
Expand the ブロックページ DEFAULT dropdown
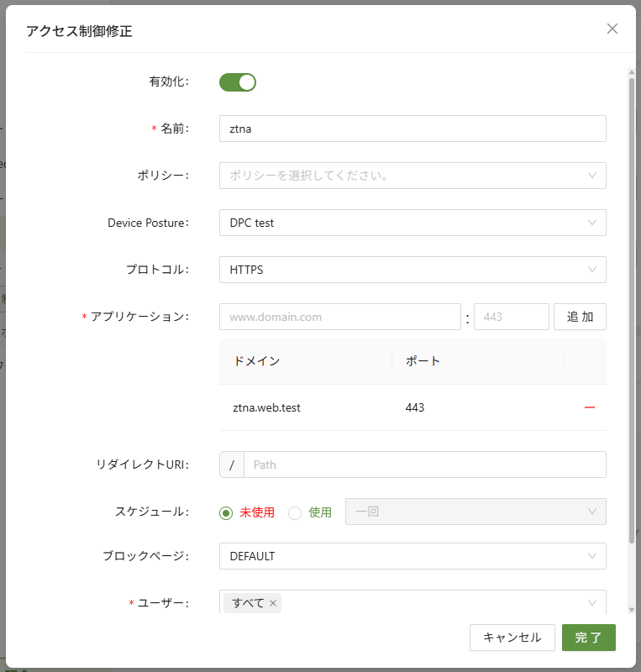[x=412, y=556]
